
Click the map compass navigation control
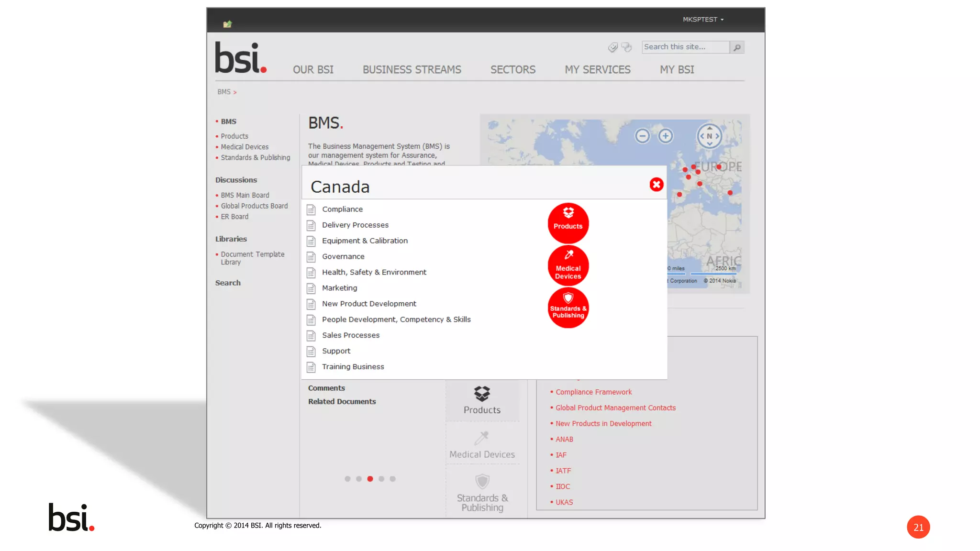(709, 136)
